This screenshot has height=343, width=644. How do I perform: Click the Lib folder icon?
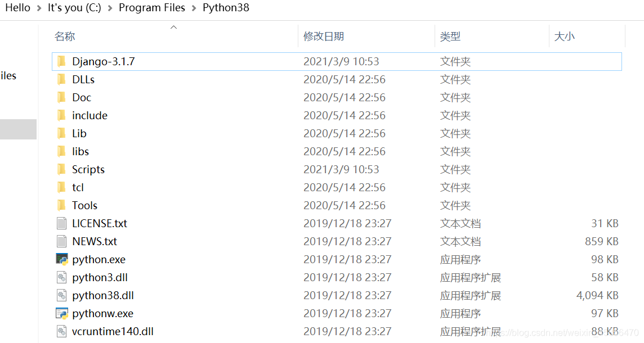(61, 133)
